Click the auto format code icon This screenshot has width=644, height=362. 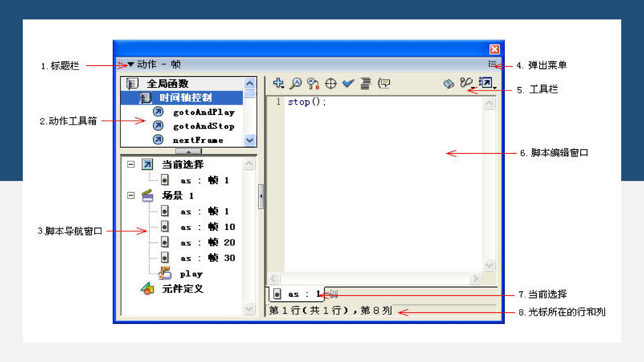point(365,83)
